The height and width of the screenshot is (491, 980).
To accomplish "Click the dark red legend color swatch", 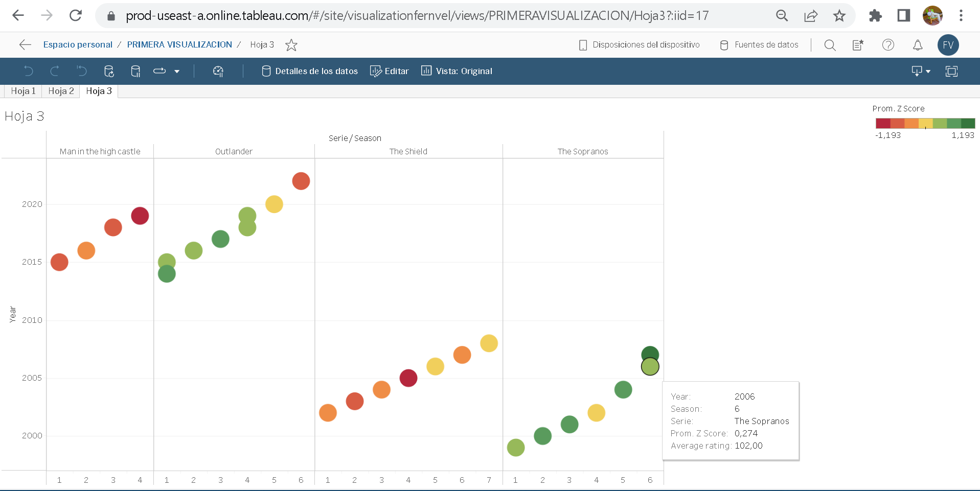I will pos(883,123).
